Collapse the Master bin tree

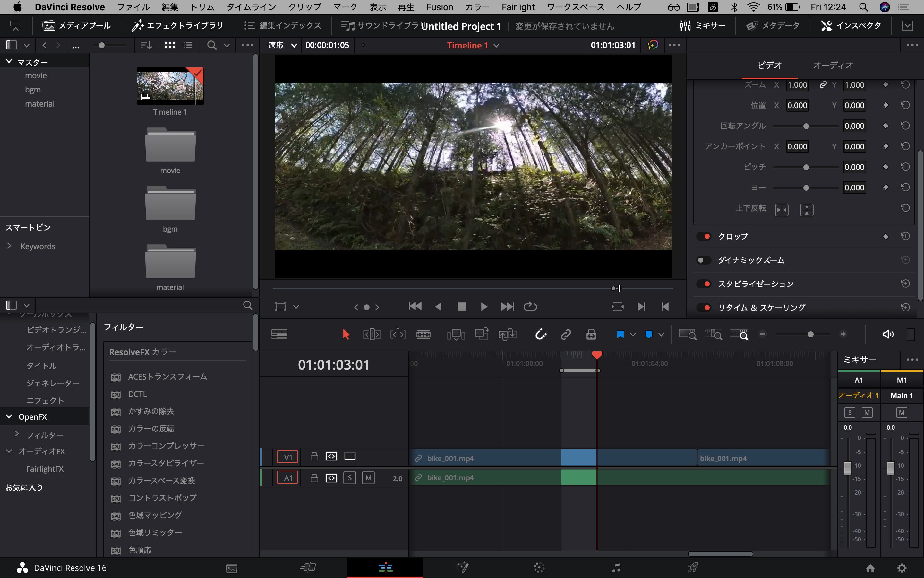coord(9,61)
